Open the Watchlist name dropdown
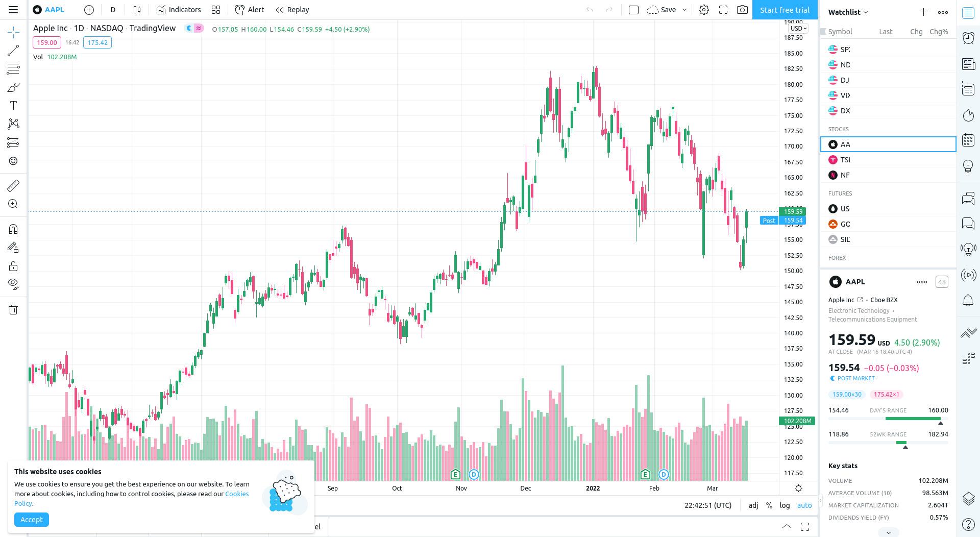 click(x=848, y=12)
